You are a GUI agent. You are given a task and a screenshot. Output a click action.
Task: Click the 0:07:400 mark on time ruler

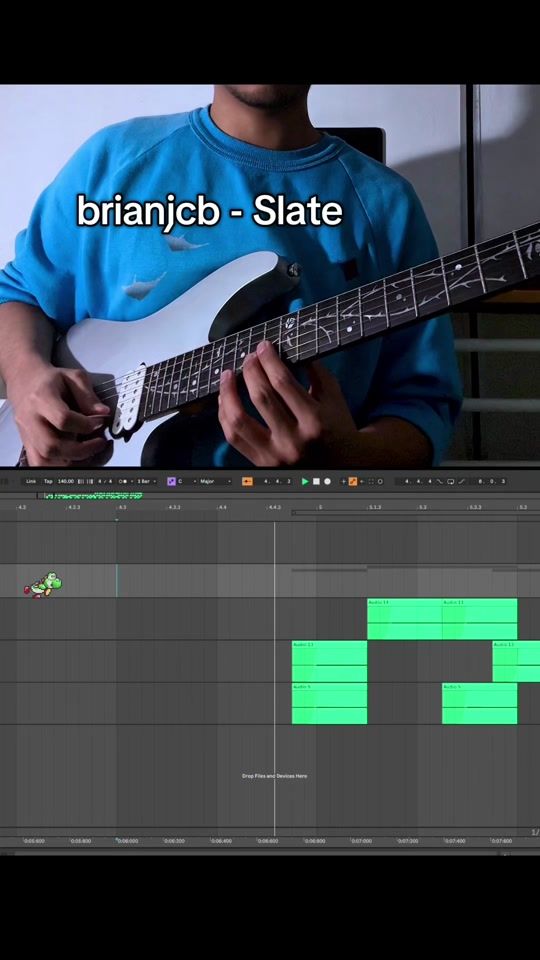(454, 841)
